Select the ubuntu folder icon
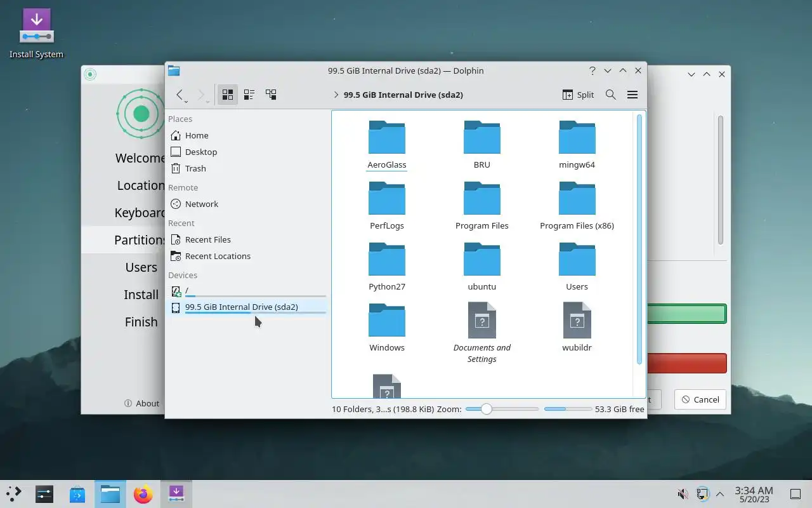The height and width of the screenshot is (508, 812). 482,259
